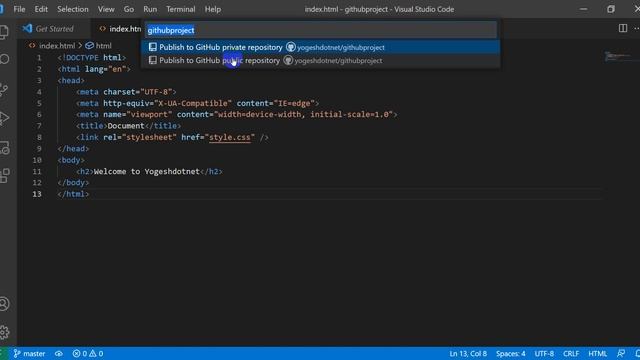Open the Run menu

[x=150, y=9]
